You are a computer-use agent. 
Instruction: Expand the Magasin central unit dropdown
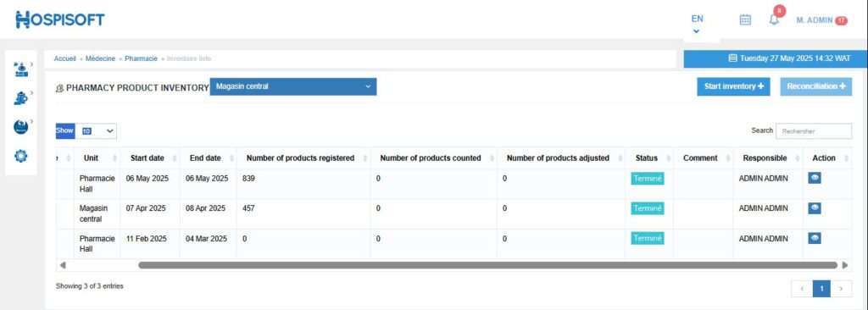(293, 86)
